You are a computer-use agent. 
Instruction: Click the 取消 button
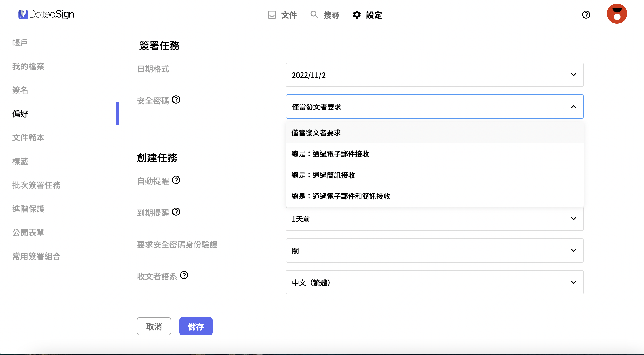point(154,326)
